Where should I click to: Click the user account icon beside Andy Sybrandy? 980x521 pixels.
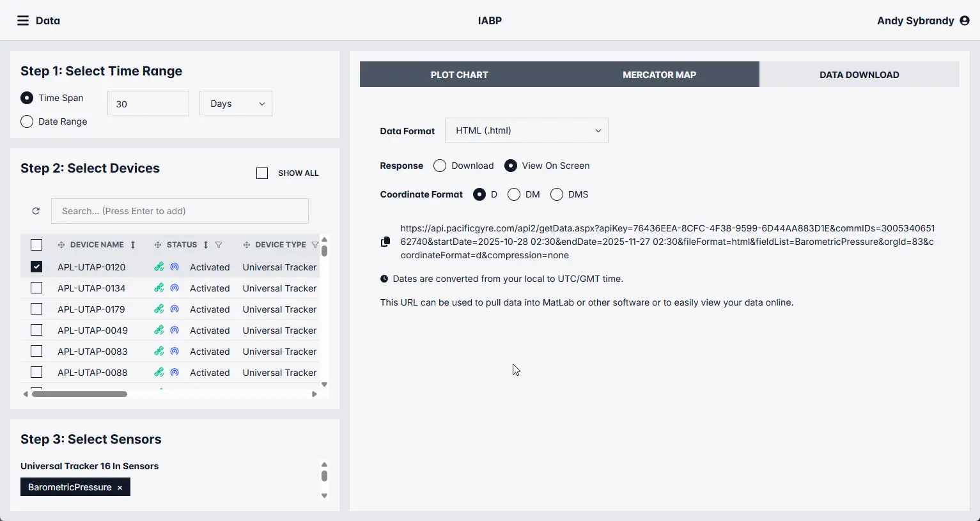[965, 20]
